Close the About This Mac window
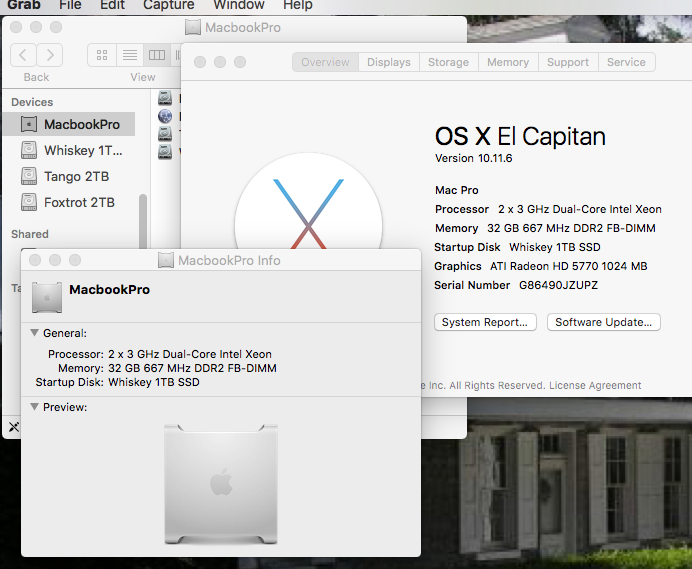This screenshot has height=569, width=692. click(200, 62)
